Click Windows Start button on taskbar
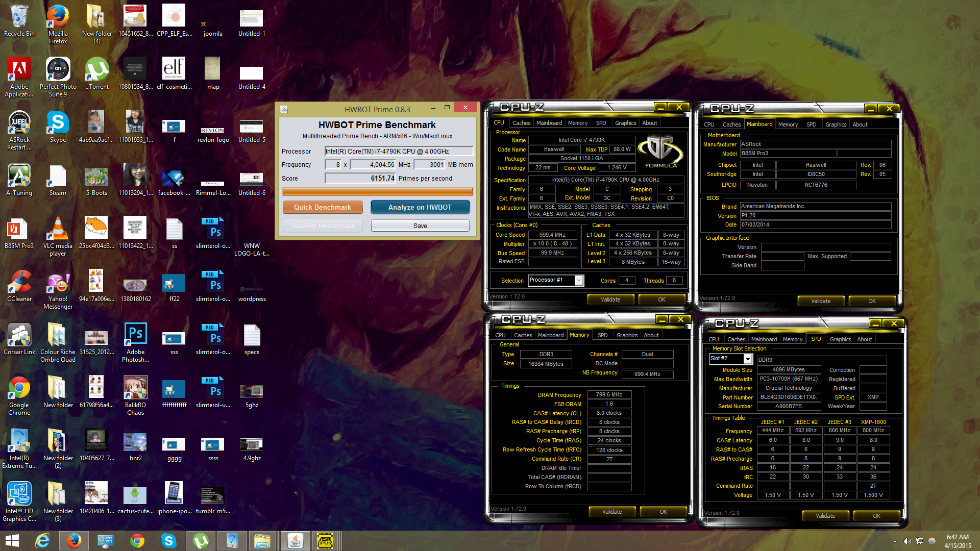980x551 pixels. pos(12,541)
